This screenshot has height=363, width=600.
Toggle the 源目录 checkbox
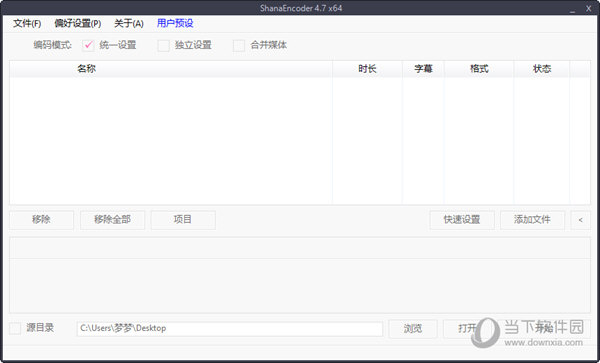coord(15,328)
